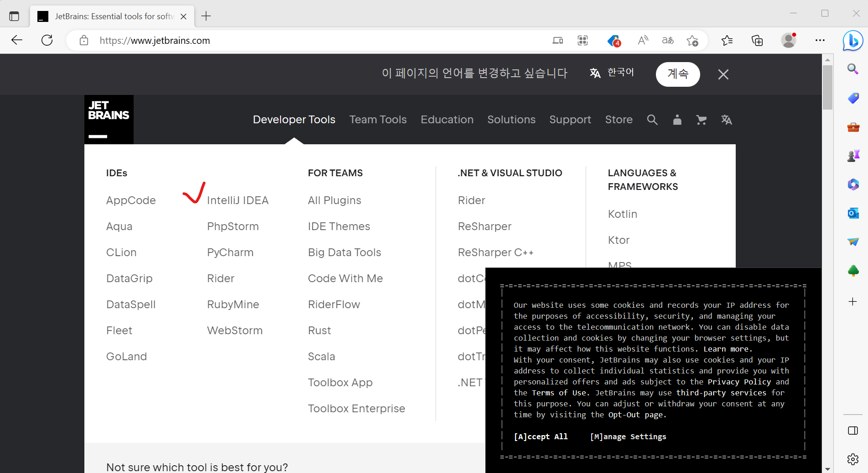Add a sidebar app with plus

coord(852,301)
